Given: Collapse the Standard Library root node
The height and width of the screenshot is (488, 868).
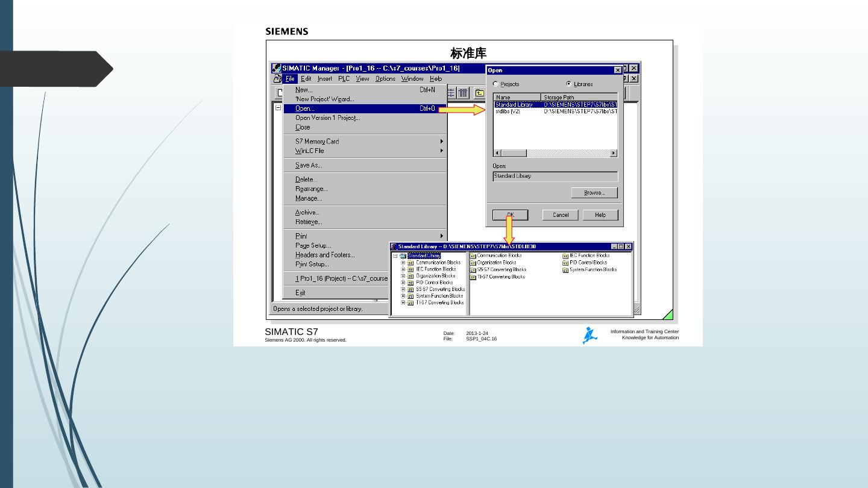Looking at the screenshot, I should click(395, 256).
